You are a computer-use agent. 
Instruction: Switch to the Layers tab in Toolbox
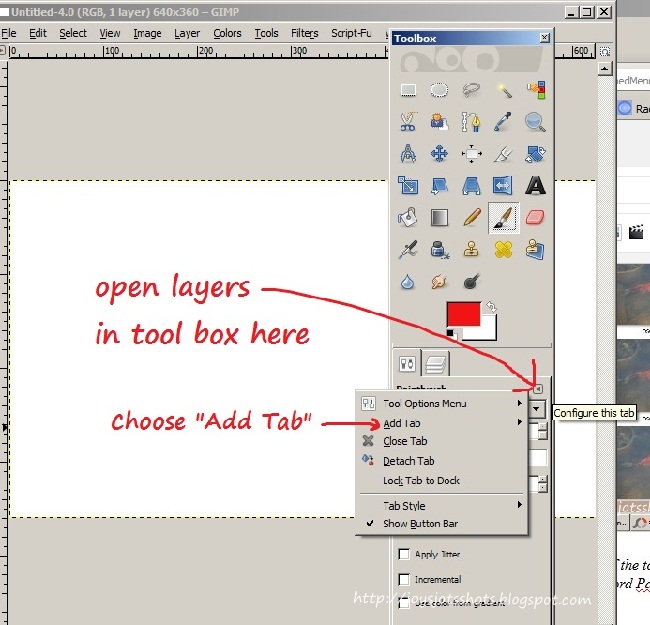point(435,365)
